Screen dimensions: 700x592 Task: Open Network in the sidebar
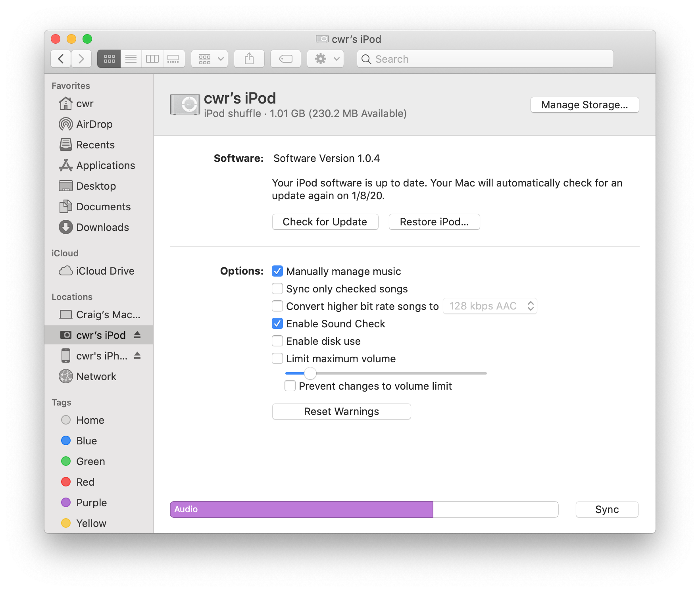[99, 377]
